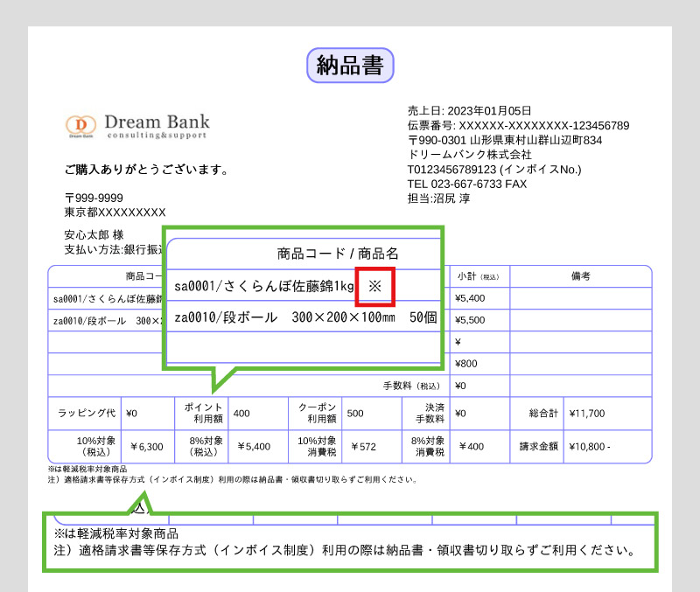Click the ¥5,400 subtotal cell
The height and width of the screenshot is (592, 700).
point(470,298)
